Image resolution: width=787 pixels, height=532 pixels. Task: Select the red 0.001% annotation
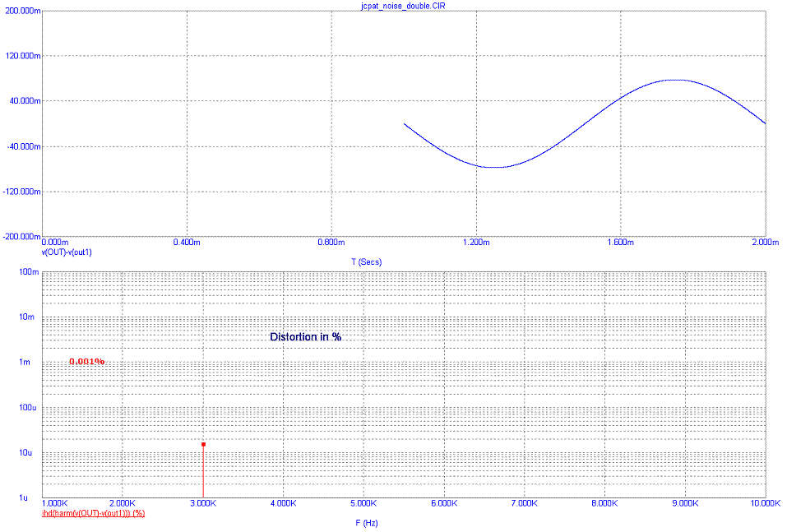(x=87, y=361)
